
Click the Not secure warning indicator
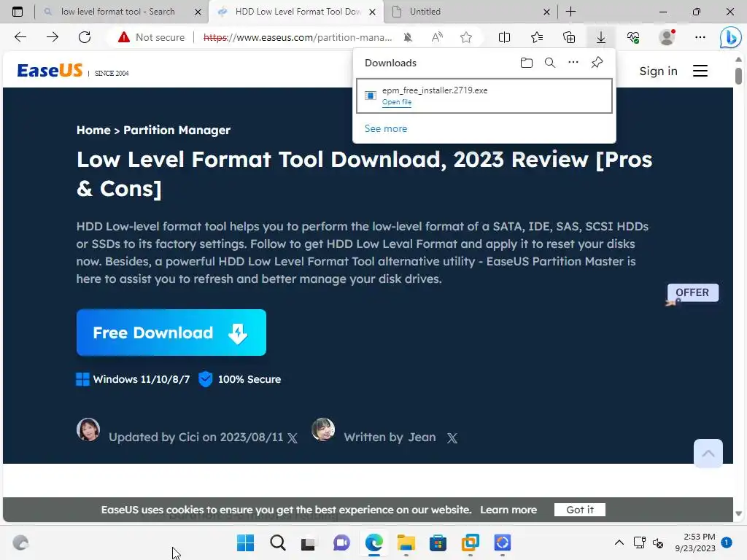pyautogui.click(x=151, y=37)
